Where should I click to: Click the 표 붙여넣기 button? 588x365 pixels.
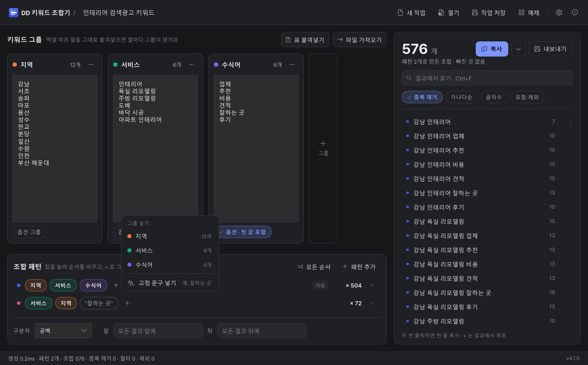pos(305,40)
